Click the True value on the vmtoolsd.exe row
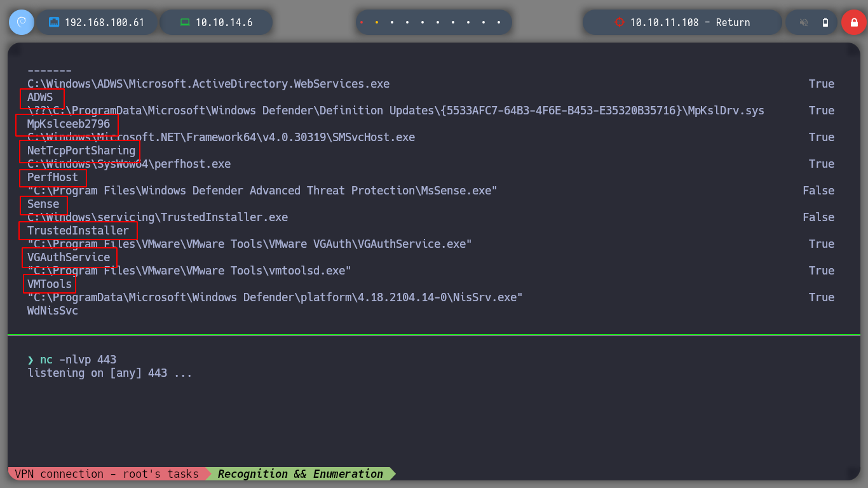Viewport: 868px width, 488px height. pyautogui.click(x=822, y=271)
